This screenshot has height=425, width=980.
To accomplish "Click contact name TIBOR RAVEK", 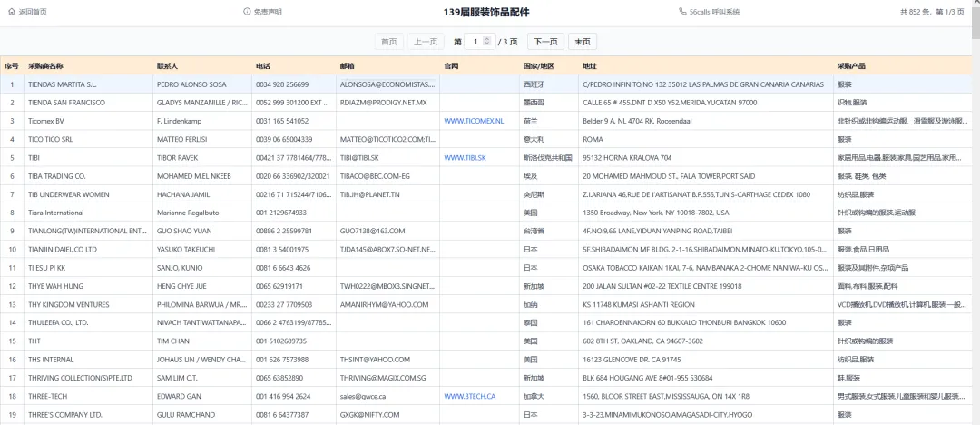I will pyautogui.click(x=180, y=158).
